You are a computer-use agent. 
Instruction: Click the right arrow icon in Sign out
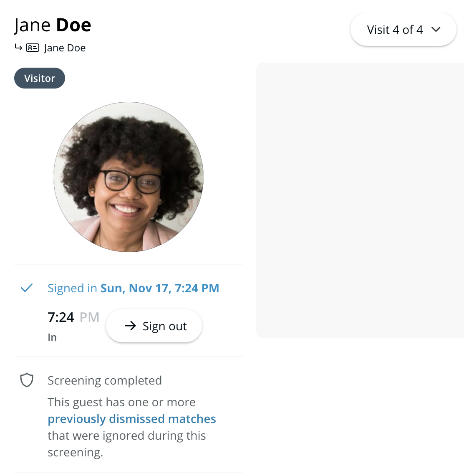click(130, 326)
